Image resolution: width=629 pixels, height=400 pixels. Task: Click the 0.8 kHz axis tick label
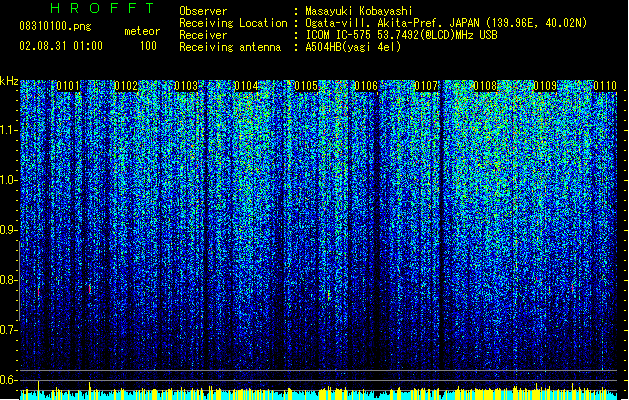(x=9, y=280)
